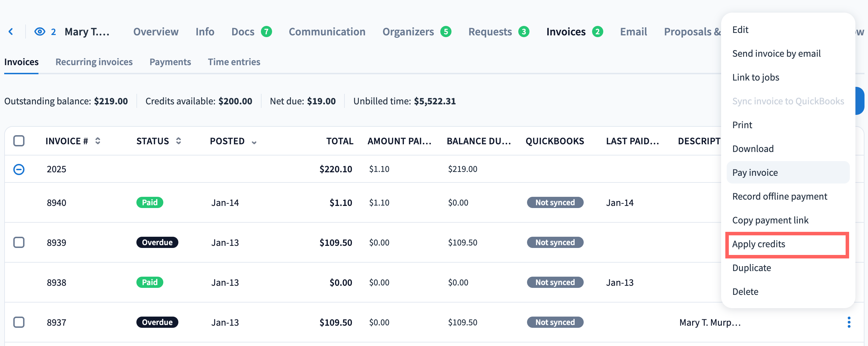Open the Payments sub-tab

click(170, 62)
